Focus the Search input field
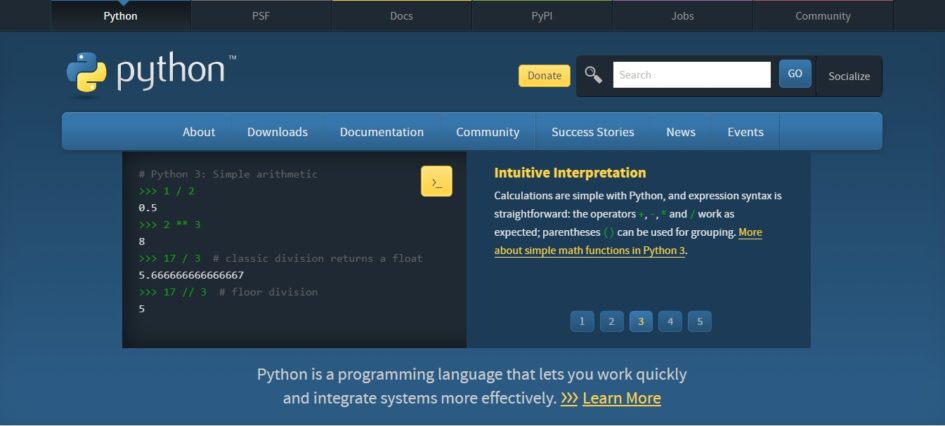The width and height of the screenshot is (945, 426). click(692, 75)
